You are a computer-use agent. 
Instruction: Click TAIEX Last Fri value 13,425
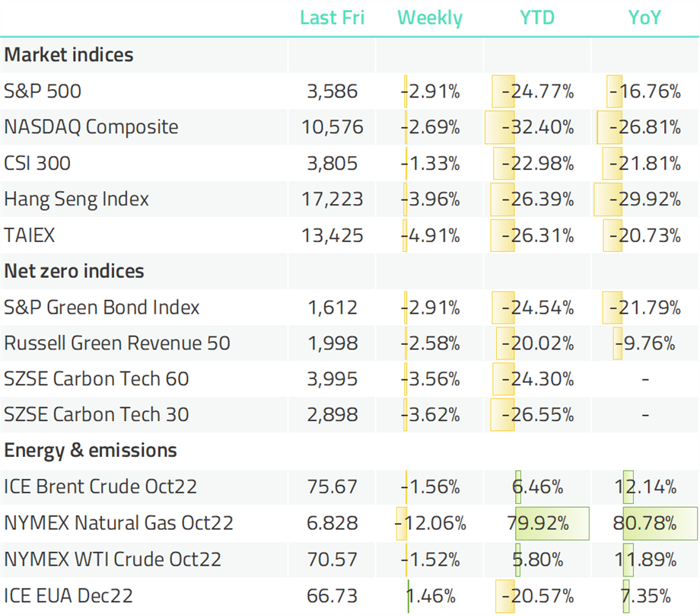tap(332, 235)
